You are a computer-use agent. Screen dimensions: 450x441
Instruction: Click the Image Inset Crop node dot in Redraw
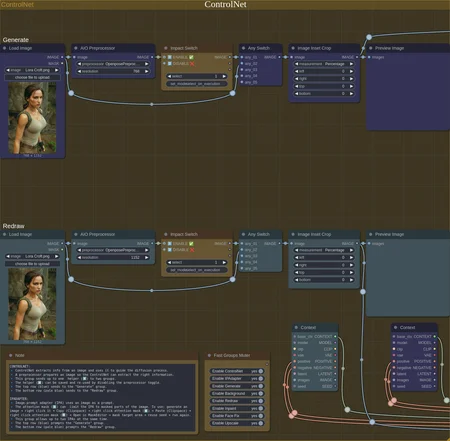pyautogui.click(x=293, y=234)
